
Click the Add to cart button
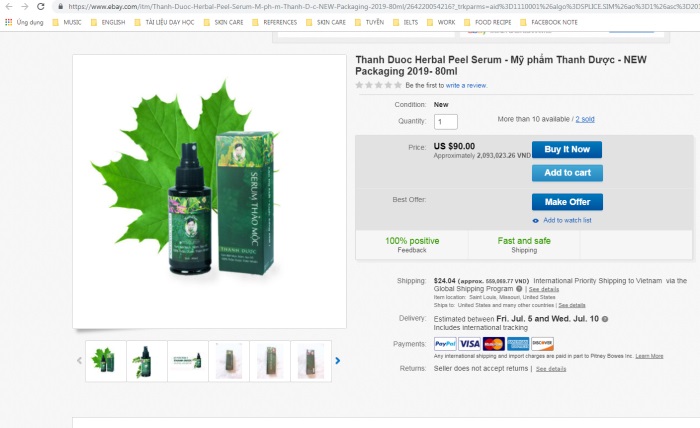tap(566, 172)
